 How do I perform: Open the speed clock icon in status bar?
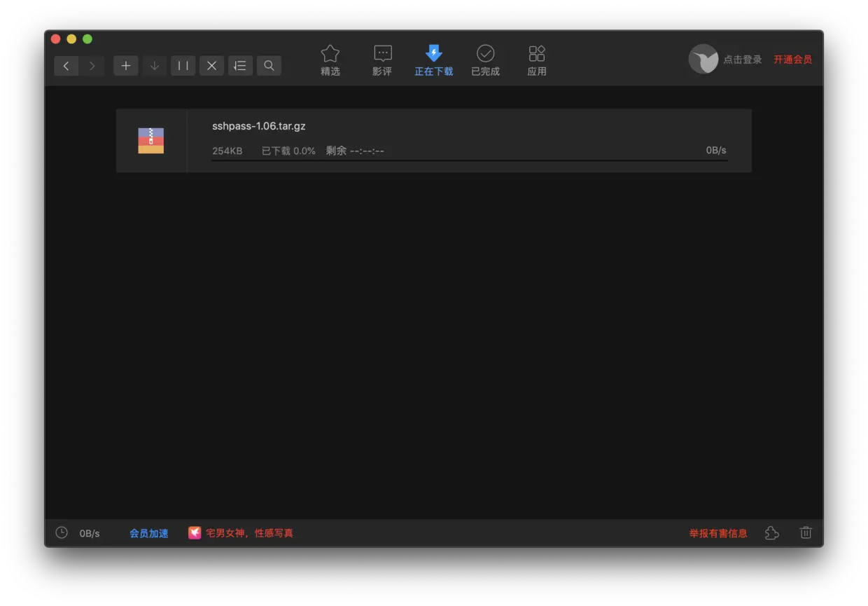62,532
